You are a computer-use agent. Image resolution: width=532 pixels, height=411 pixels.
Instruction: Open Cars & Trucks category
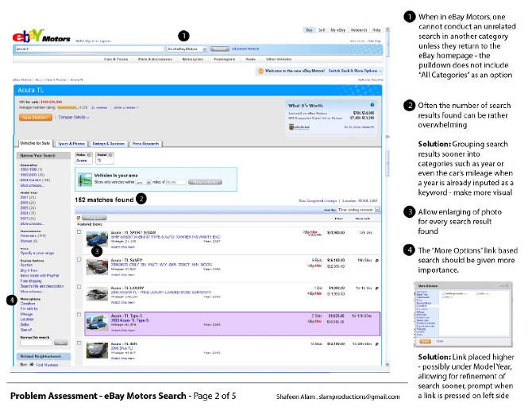(116, 59)
